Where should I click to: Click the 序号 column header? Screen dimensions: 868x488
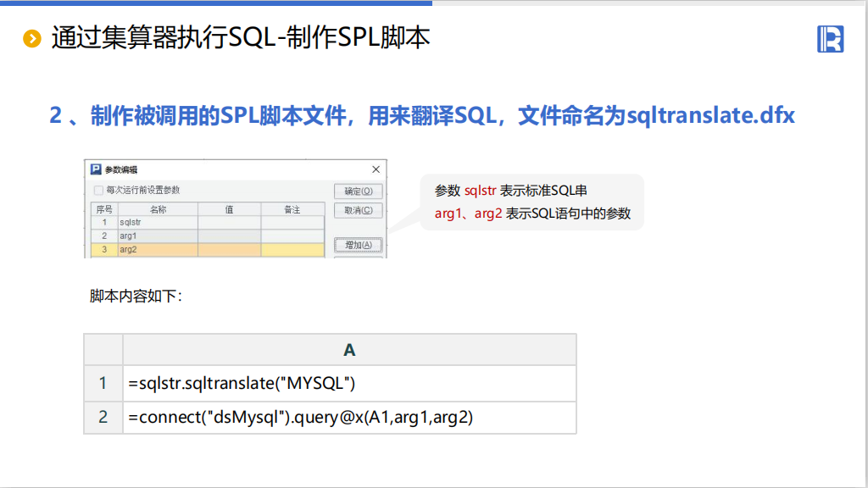point(104,209)
